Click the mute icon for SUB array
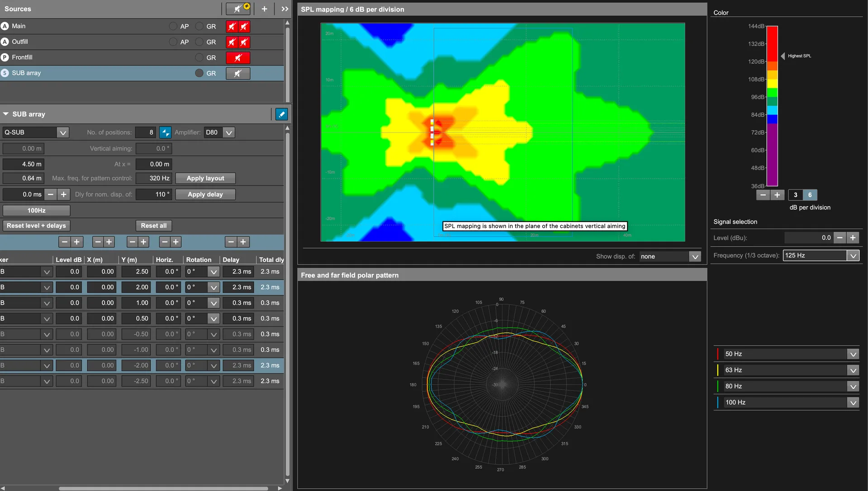 [238, 73]
